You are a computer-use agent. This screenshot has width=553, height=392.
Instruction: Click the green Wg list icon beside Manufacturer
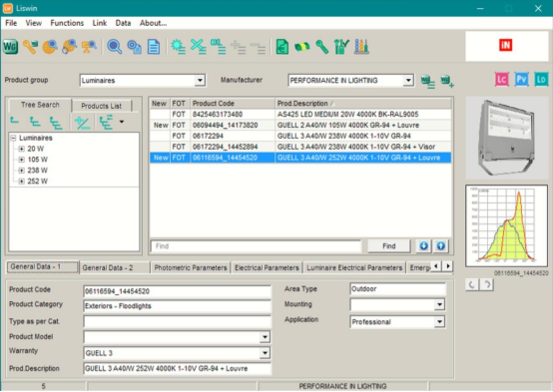tap(428, 81)
